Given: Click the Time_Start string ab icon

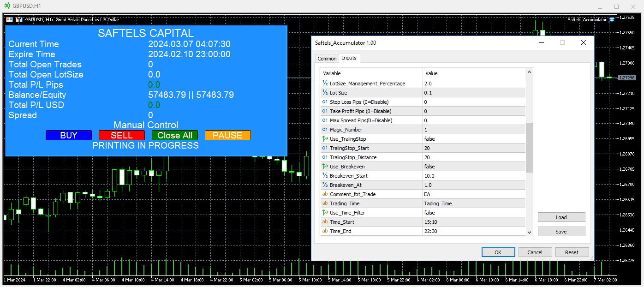Looking at the screenshot, I should (325, 222).
